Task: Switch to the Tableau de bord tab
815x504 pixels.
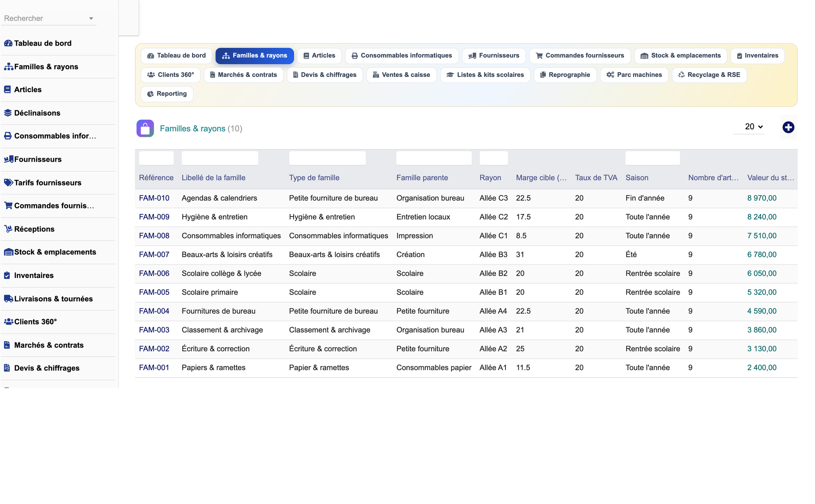Action: [x=176, y=56]
